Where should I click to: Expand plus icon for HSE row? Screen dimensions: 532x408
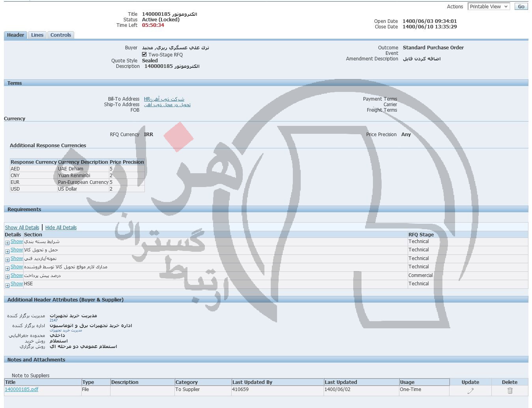click(7, 285)
